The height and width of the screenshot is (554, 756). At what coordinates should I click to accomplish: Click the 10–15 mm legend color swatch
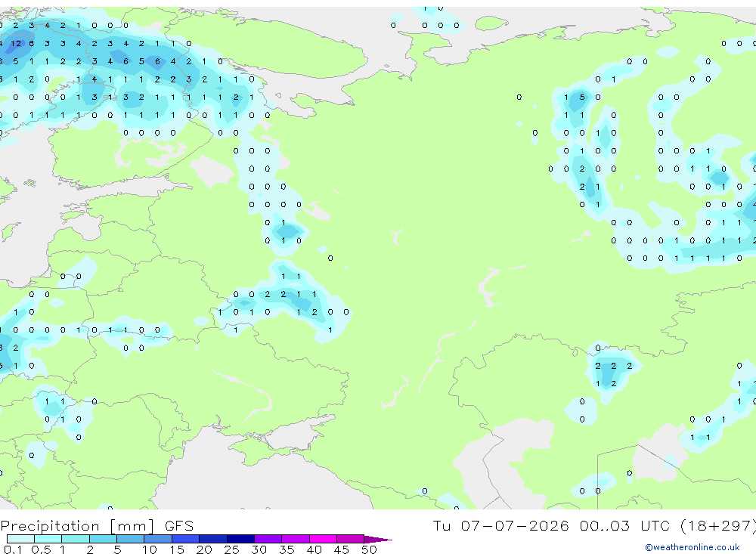pyautogui.click(x=158, y=539)
